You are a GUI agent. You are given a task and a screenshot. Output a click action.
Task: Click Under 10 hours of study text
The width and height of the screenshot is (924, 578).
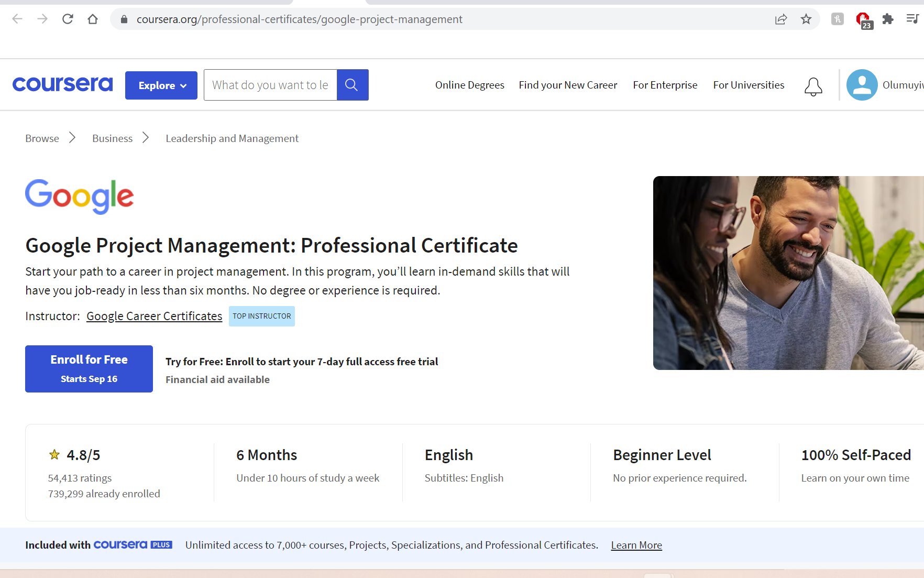pos(307,478)
